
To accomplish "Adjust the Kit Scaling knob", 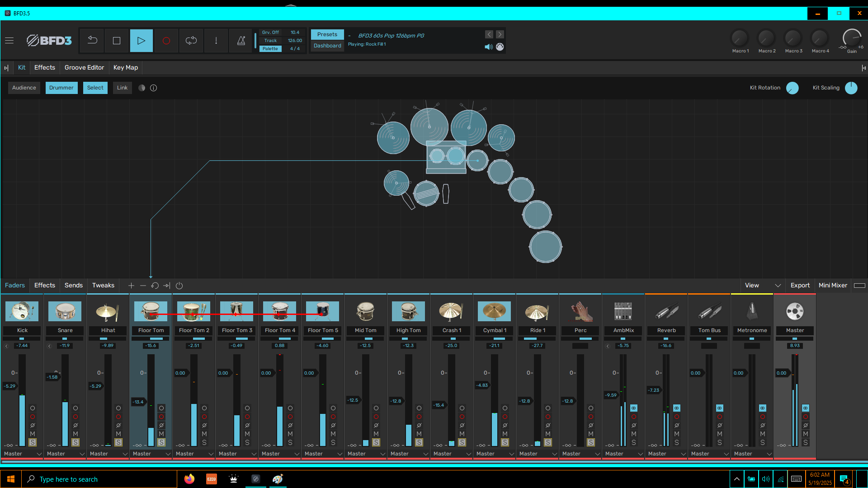I will [851, 88].
